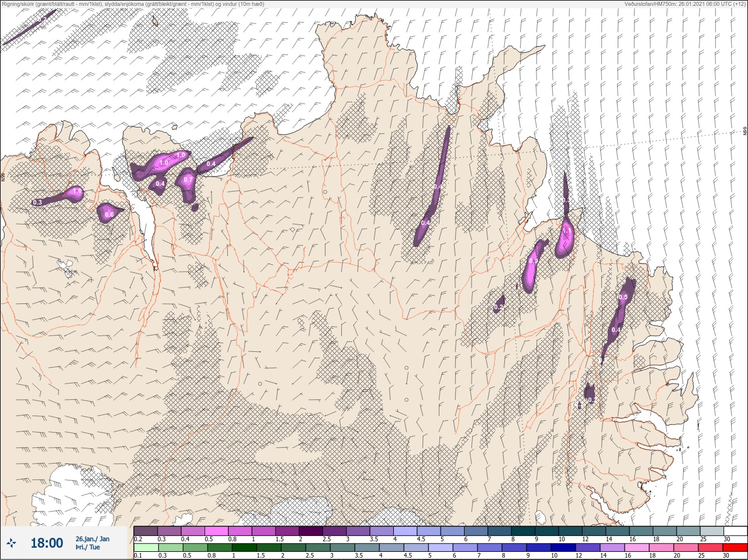
Task: Click the N99 label at the map's right edge
Action: pos(745,132)
